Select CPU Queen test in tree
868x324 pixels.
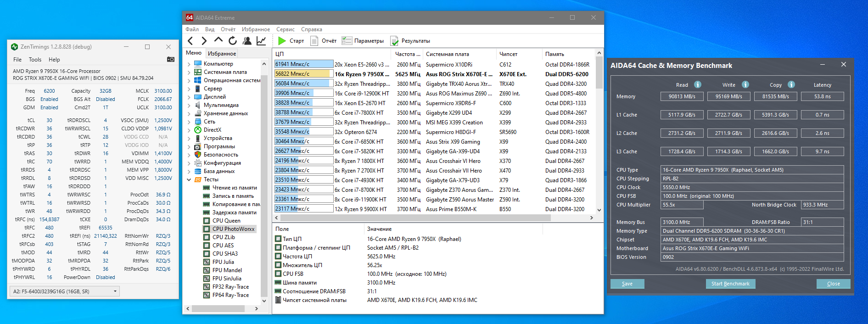point(226,221)
